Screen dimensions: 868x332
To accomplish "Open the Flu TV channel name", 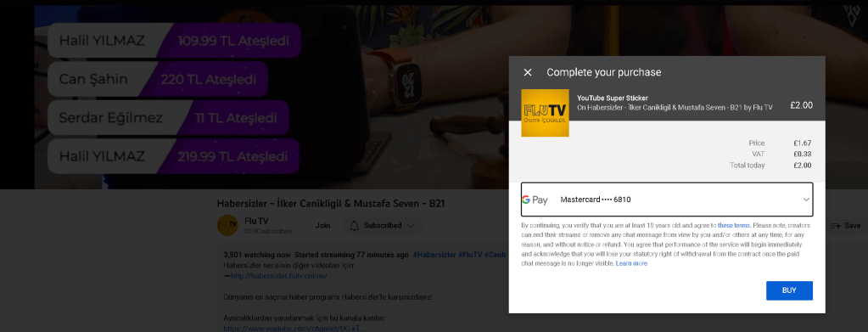I will (x=256, y=221).
